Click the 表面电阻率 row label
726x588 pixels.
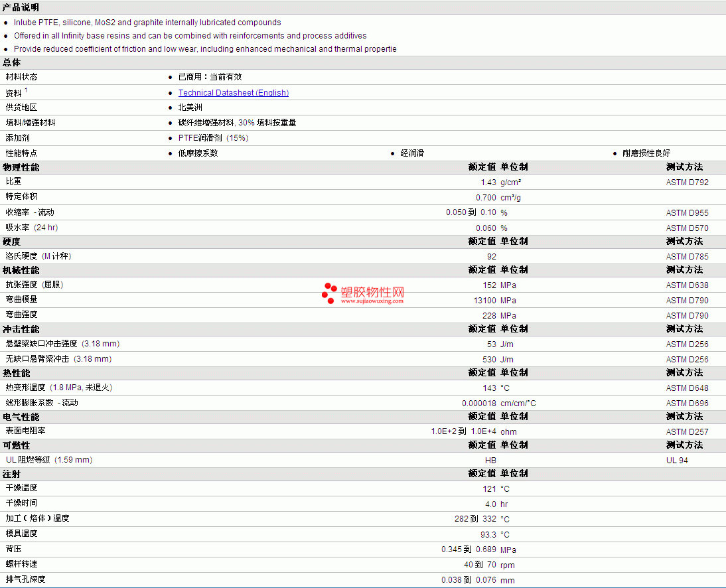(x=25, y=431)
